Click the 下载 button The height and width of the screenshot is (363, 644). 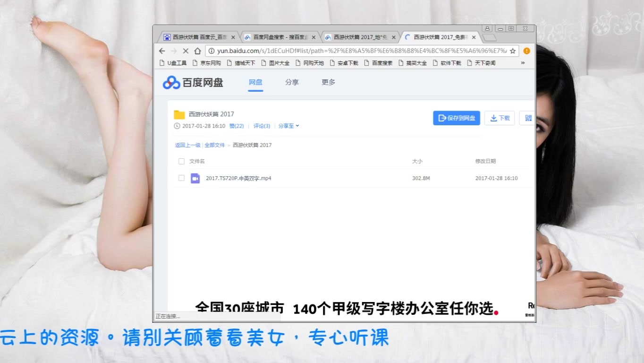[500, 118]
